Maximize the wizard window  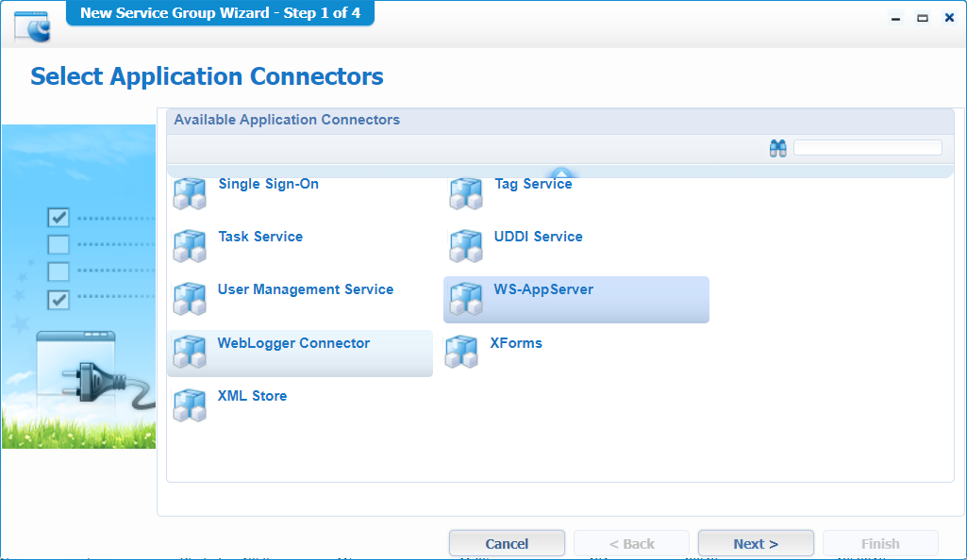pos(923,18)
